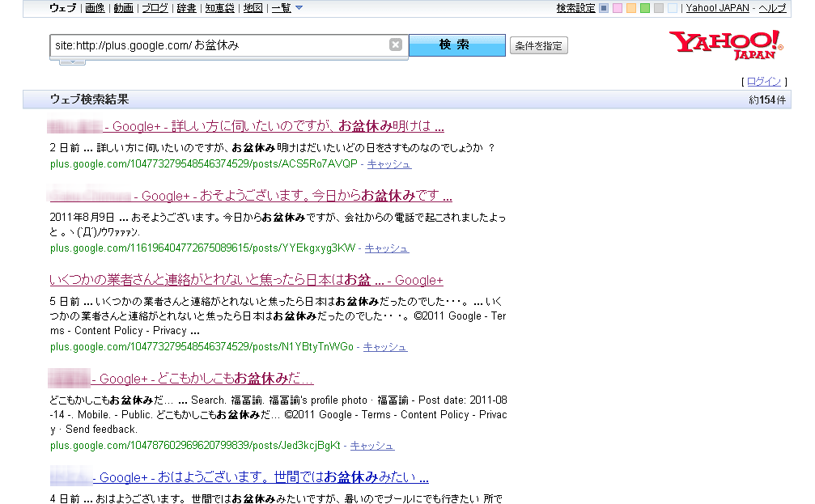Open the 知恵袋 search tab

click(219, 8)
